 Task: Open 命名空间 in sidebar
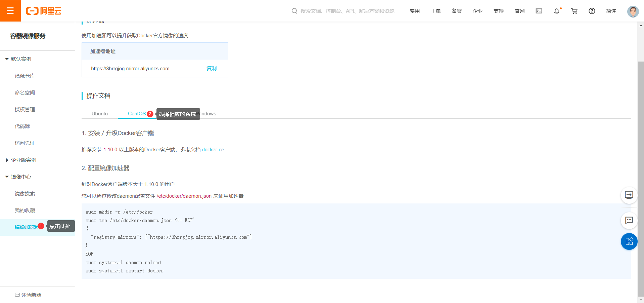(25, 93)
